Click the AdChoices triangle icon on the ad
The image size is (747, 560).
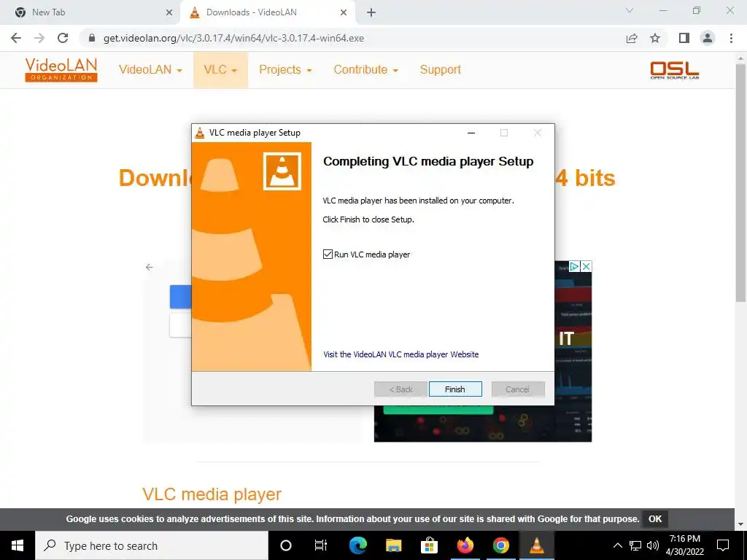coord(575,266)
